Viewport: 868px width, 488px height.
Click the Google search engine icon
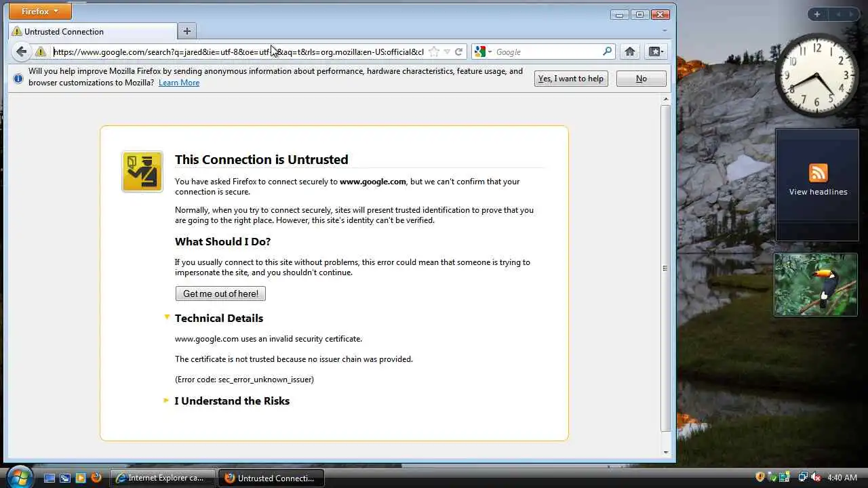point(480,52)
